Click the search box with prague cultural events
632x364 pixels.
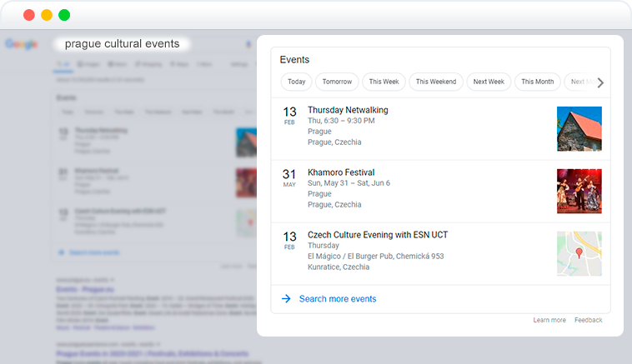point(122,43)
